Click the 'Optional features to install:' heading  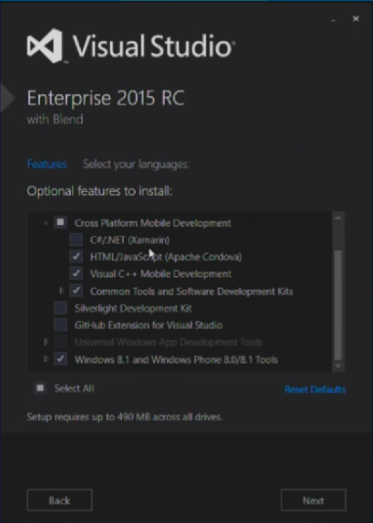(99, 191)
